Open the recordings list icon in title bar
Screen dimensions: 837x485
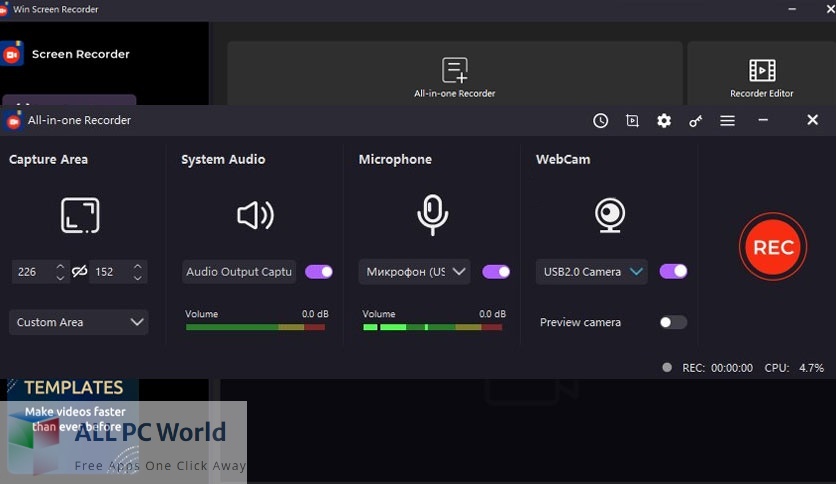632,120
